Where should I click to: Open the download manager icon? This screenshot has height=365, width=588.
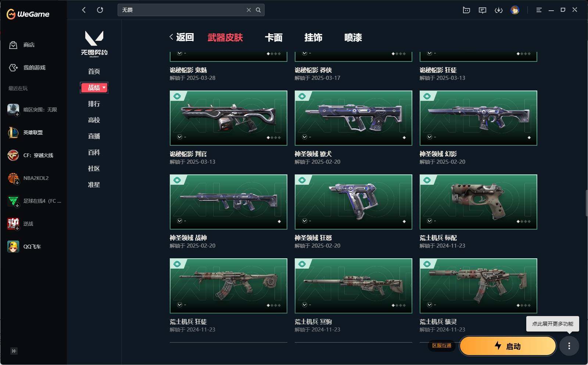point(499,10)
